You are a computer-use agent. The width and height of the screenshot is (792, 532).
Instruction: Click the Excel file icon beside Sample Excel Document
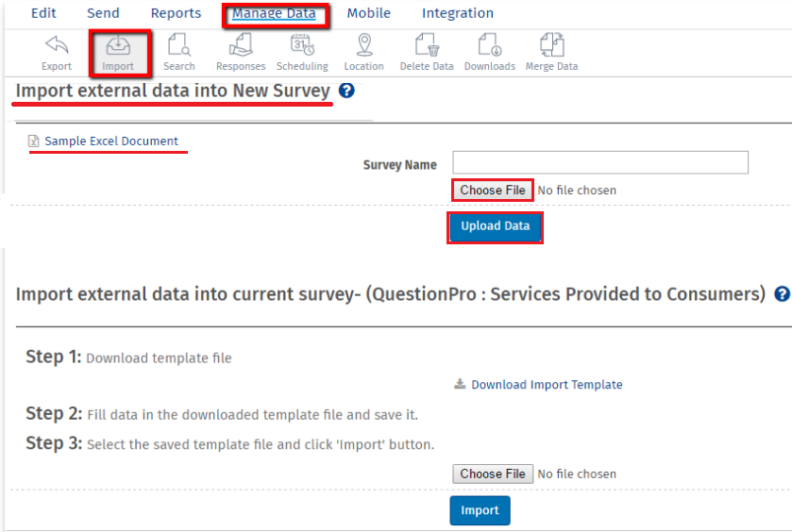coord(33,141)
